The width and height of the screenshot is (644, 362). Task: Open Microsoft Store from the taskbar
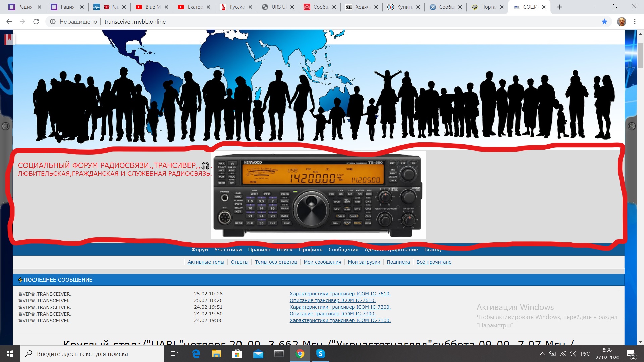point(237,354)
